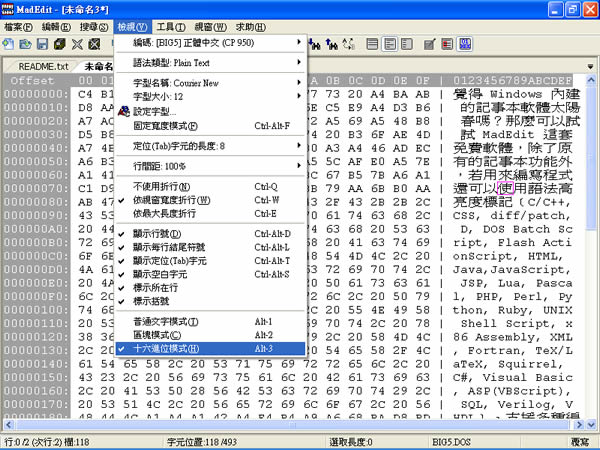Open the 視窗(W) menu

210,27
